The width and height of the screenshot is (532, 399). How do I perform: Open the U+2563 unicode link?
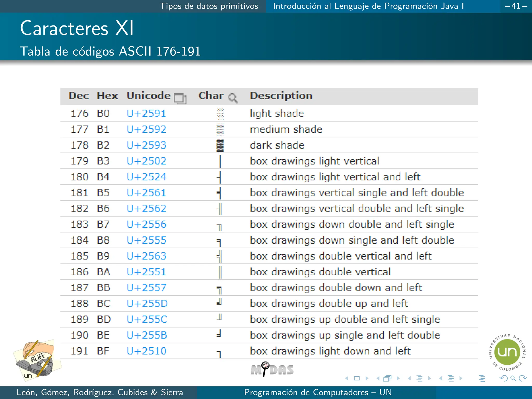tap(146, 256)
